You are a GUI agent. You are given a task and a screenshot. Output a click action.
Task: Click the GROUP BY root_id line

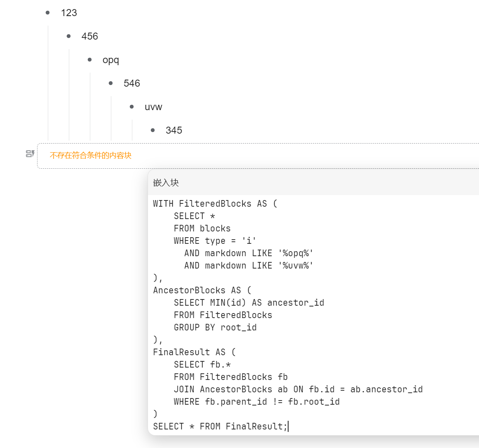[x=215, y=328]
